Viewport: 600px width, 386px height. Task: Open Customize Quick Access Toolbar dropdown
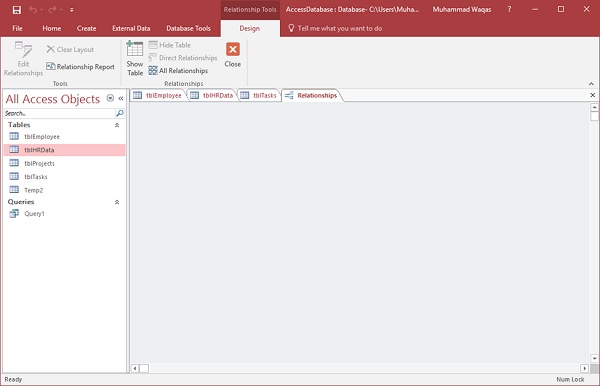pos(72,10)
